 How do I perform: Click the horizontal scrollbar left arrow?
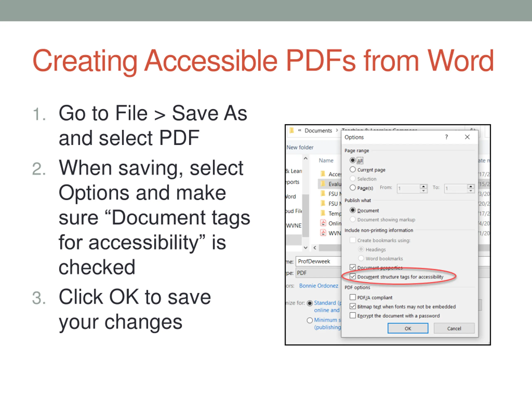[315, 248]
